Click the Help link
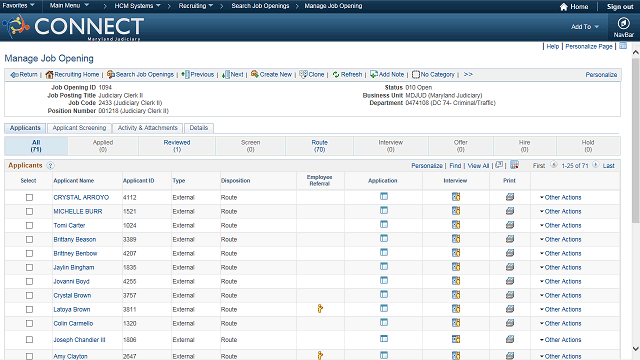Screen dimensions: 640x360 point(553,47)
